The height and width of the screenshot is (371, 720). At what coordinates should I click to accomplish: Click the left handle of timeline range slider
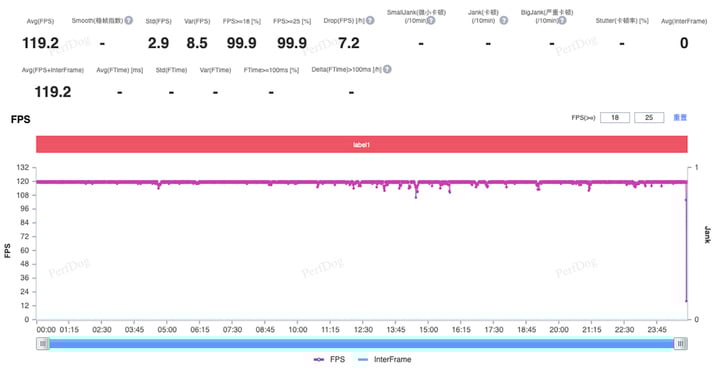[x=43, y=343]
